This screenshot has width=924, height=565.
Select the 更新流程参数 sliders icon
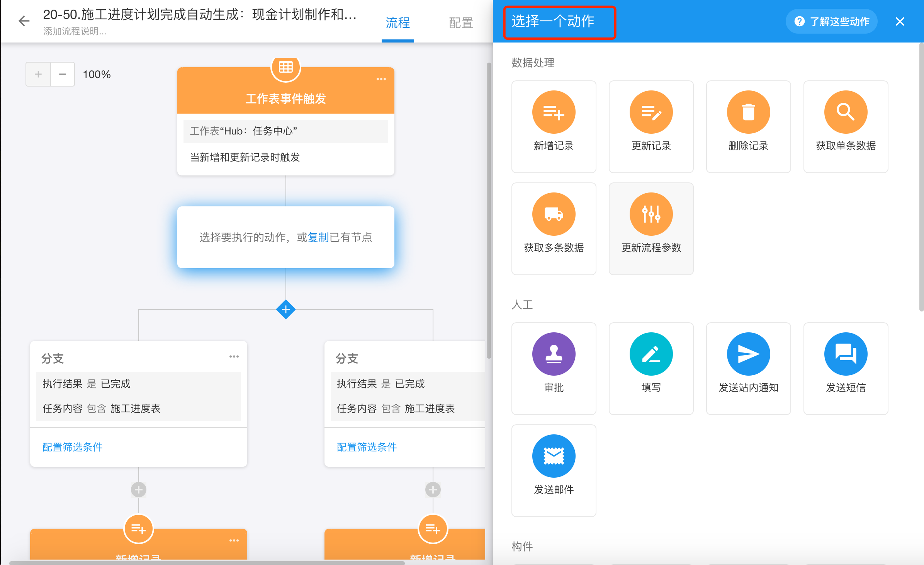651,214
